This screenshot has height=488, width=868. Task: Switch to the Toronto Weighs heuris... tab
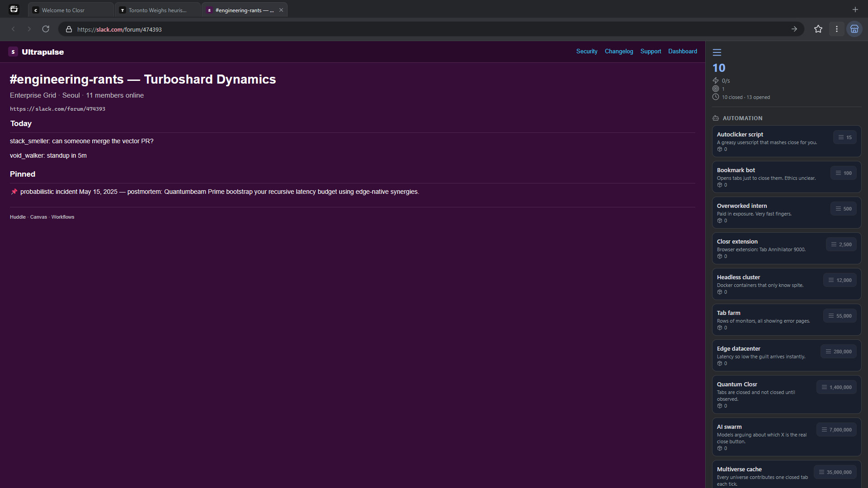click(x=157, y=10)
